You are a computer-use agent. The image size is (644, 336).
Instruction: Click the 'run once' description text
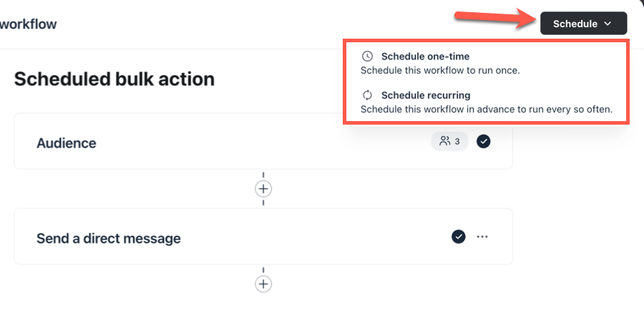(x=439, y=70)
